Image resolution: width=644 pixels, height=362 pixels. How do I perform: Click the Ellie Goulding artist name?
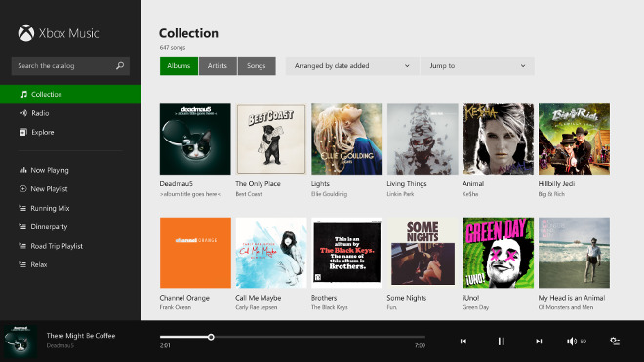click(x=329, y=194)
